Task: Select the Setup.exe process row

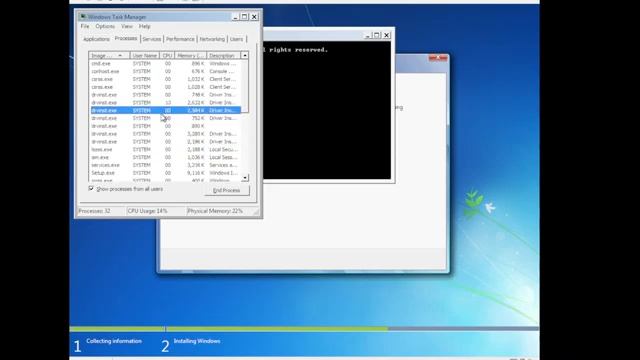Action: click(x=165, y=173)
